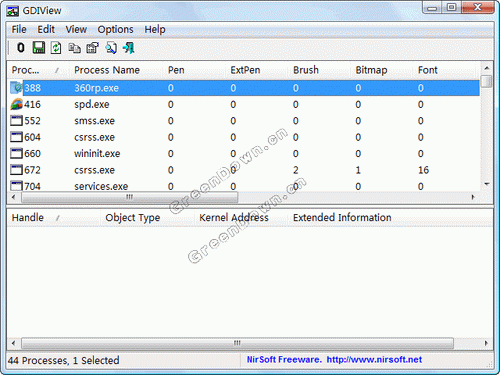Select the smss.exe row name

coord(94,121)
